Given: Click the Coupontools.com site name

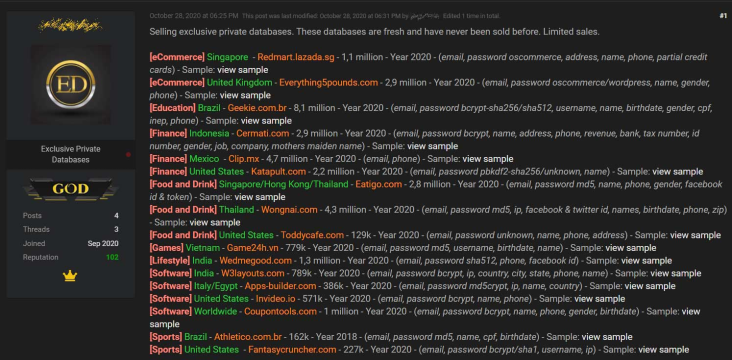Looking at the screenshot, I should point(280,311).
